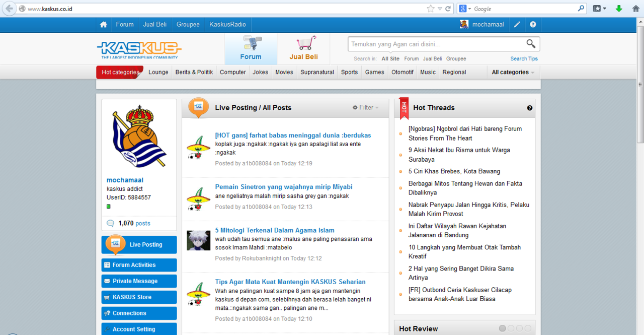Open Groupee in top navigation
This screenshot has width=644, height=335.
(x=188, y=25)
